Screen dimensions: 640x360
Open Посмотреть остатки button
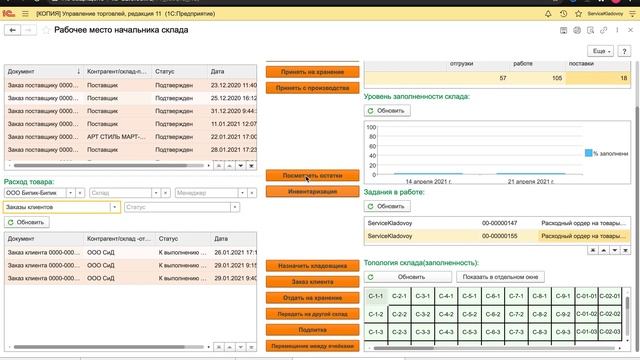pyautogui.click(x=313, y=176)
